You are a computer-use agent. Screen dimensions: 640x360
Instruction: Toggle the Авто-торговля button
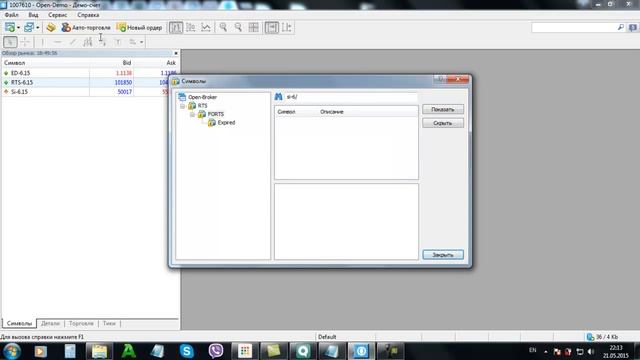[x=86, y=27]
